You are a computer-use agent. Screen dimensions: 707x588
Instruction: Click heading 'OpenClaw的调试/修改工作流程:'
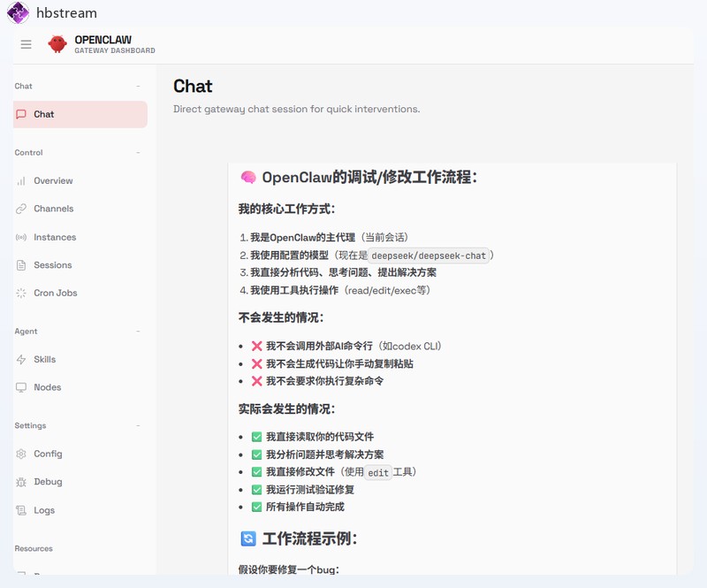click(x=369, y=178)
